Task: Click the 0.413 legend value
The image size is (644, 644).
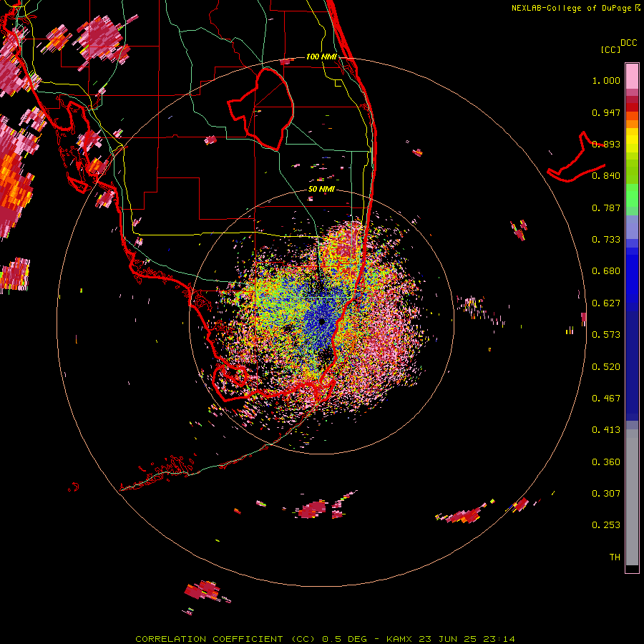Action: pos(606,430)
